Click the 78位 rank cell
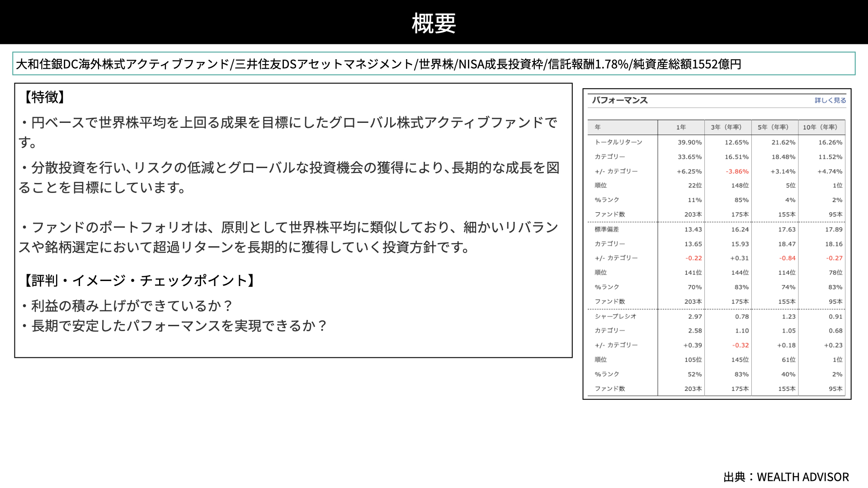 click(835, 273)
